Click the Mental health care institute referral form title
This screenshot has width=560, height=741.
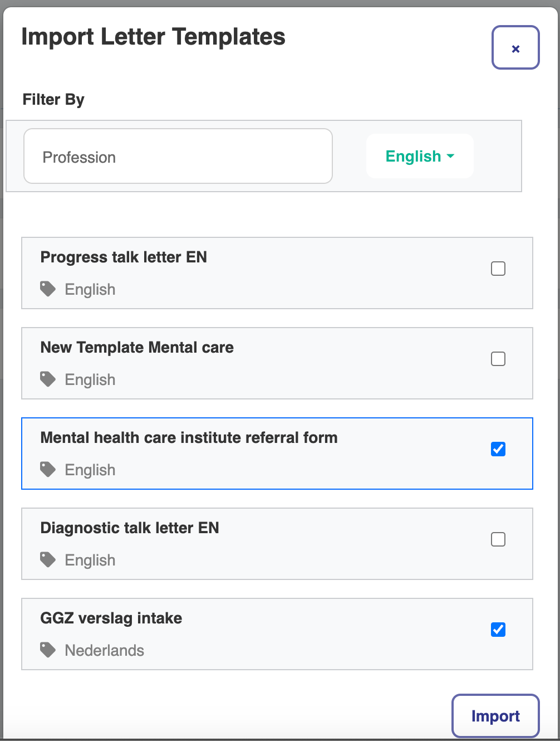click(189, 437)
